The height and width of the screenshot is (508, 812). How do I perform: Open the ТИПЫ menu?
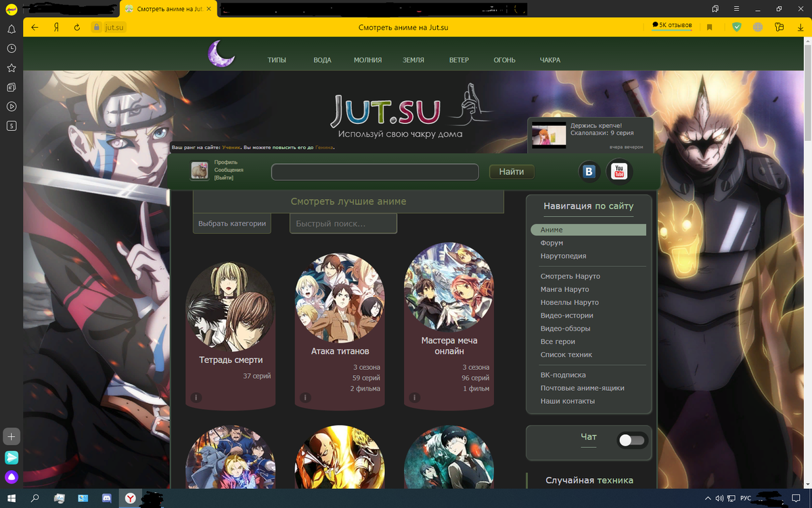click(x=277, y=60)
